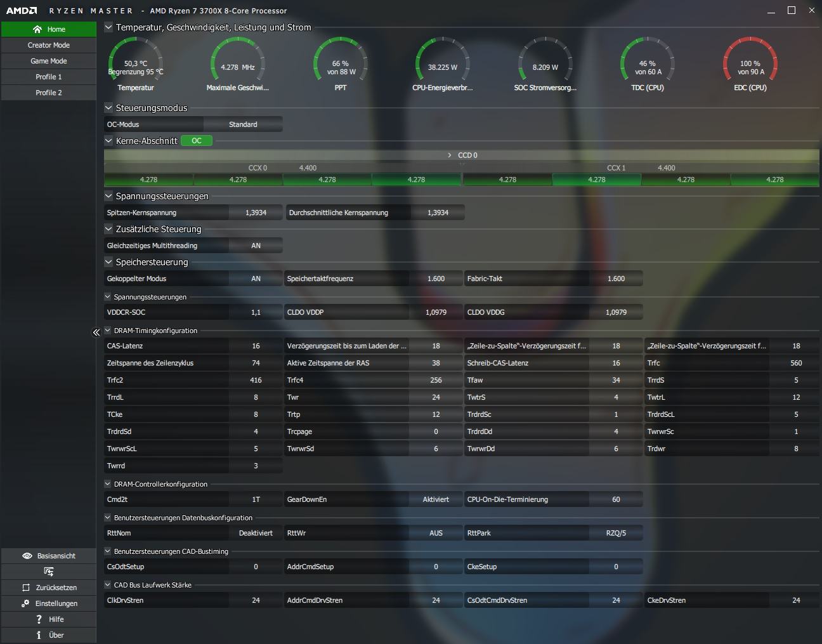This screenshot has height=644, width=822.
Task: Open Einstellungen
Action: (x=49, y=603)
